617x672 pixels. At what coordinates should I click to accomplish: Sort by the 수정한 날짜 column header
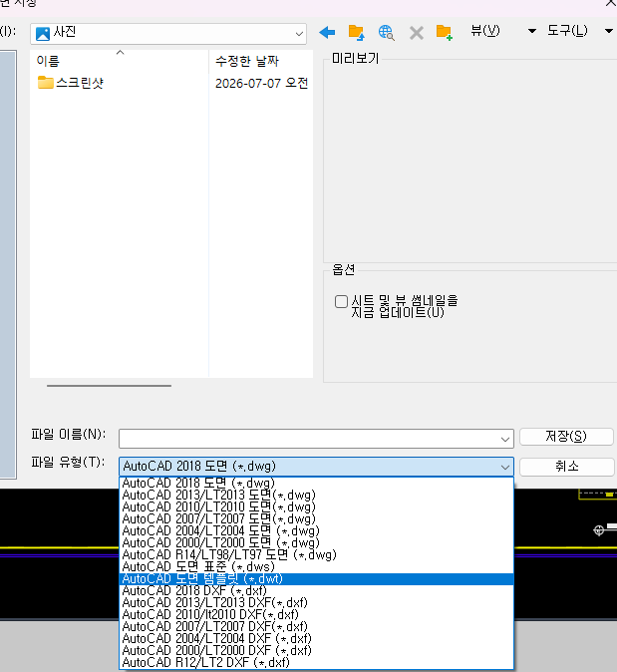pyautogui.click(x=261, y=61)
